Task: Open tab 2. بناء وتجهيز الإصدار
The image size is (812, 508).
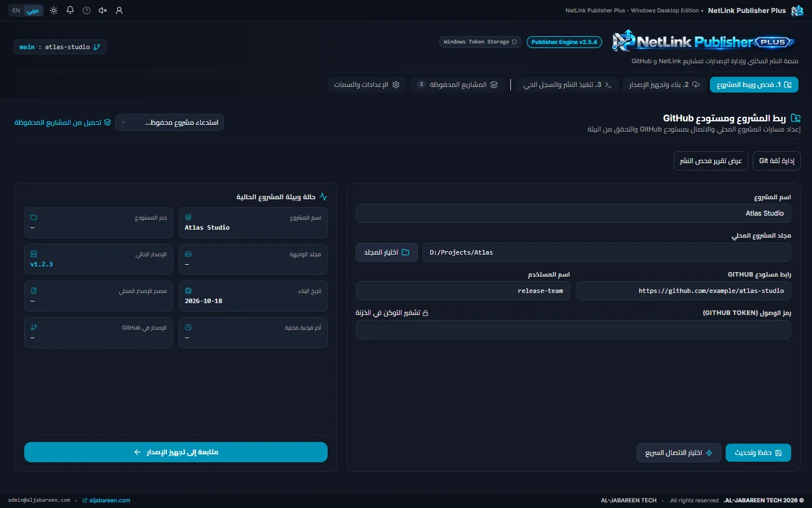Action: 664,85
